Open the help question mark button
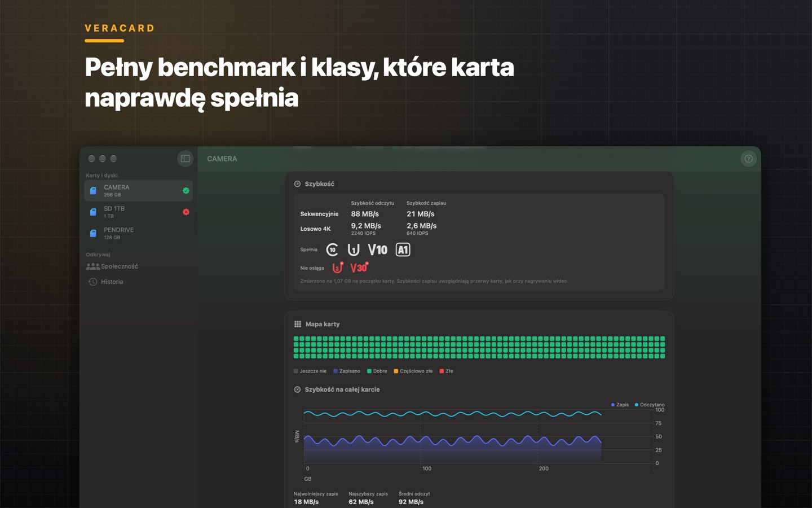Image resolution: width=812 pixels, height=508 pixels. [748, 159]
